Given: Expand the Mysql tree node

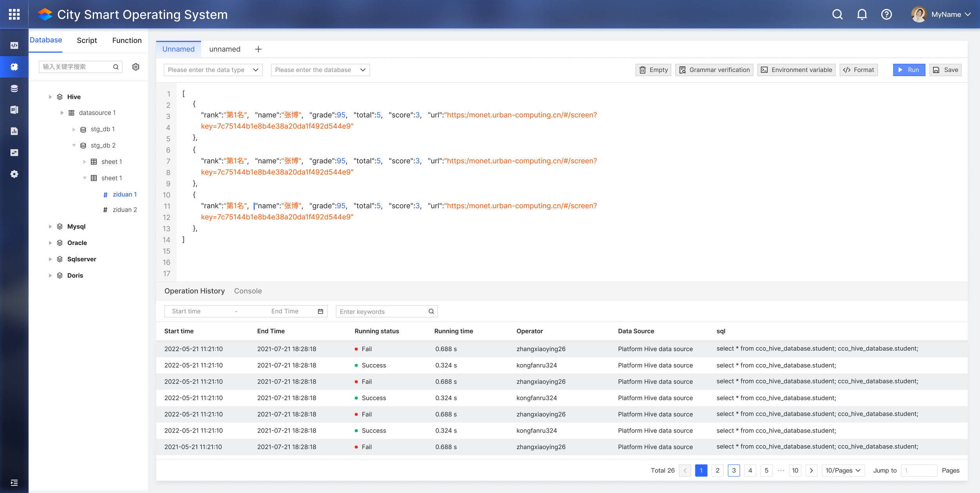Looking at the screenshot, I should [50, 227].
